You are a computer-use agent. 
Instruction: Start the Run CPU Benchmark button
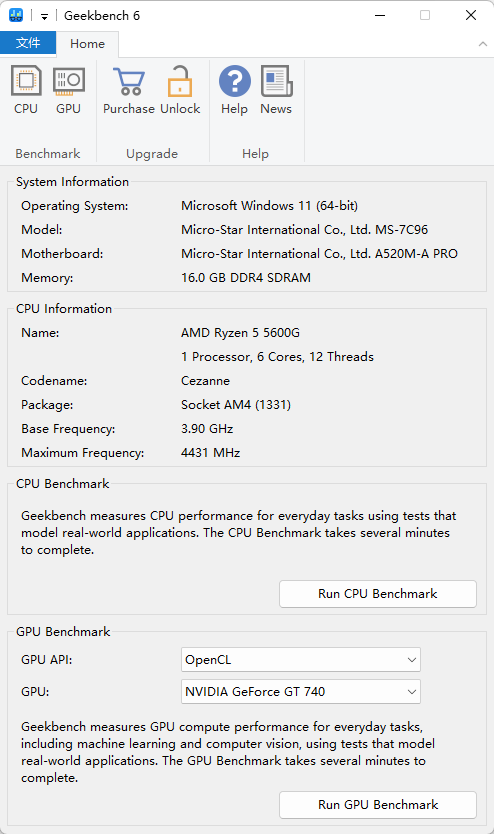(378, 594)
